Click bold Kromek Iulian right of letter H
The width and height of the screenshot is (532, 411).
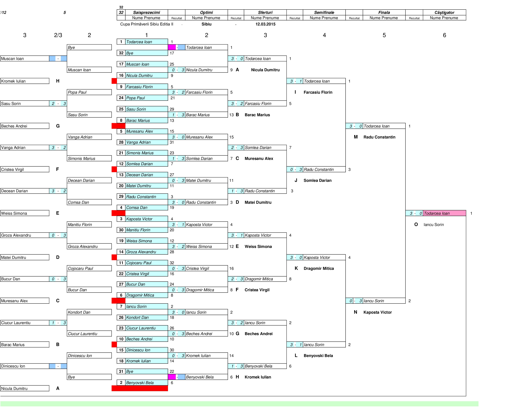coord(258,377)
